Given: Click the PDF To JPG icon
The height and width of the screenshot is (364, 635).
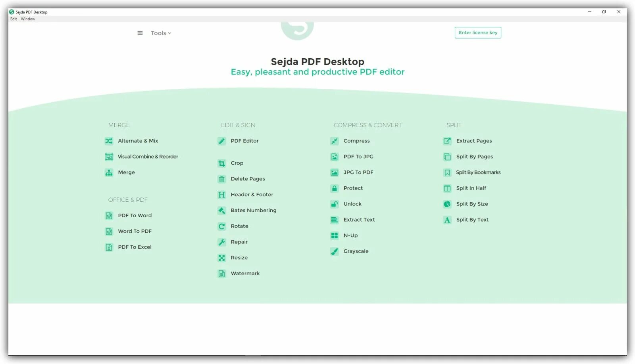Looking at the screenshot, I should pyautogui.click(x=335, y=157).
